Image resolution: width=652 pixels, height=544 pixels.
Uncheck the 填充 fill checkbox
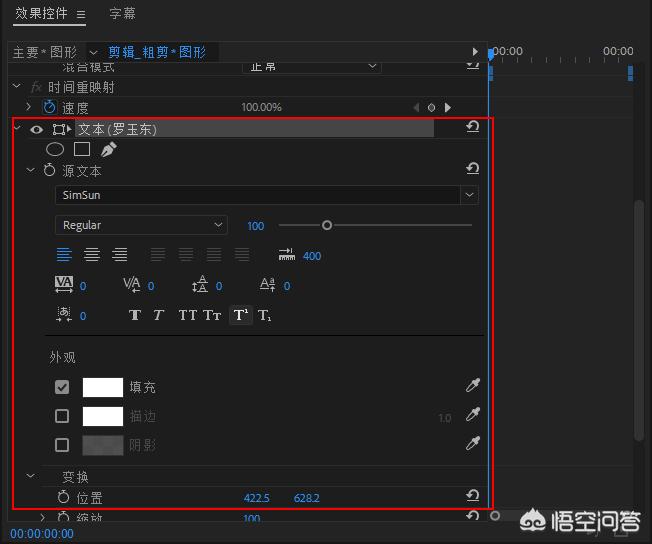coord(62,387)
